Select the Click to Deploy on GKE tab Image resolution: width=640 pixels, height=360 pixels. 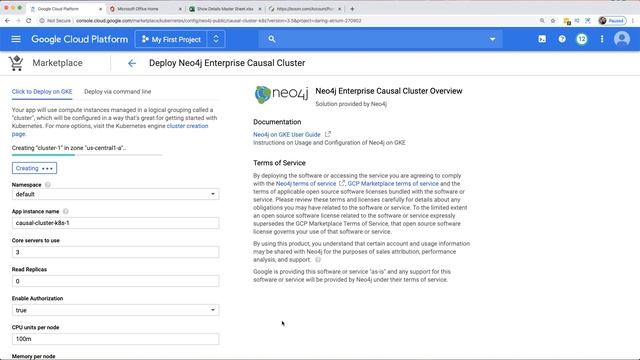pos(42,91)
